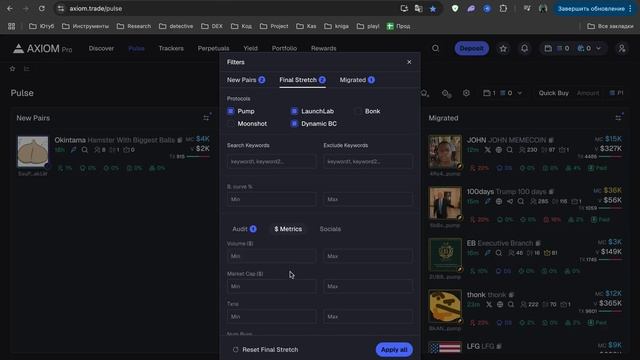Click the search icon on 100days row
640x360 pixels.
click(521, 201)
